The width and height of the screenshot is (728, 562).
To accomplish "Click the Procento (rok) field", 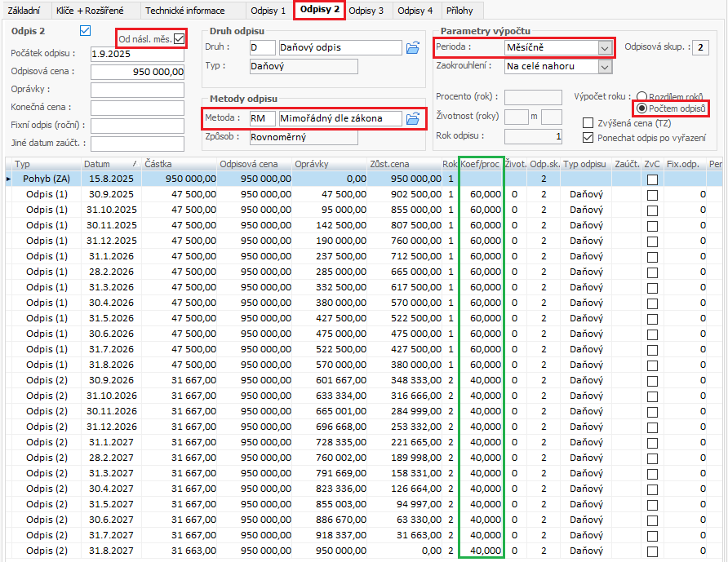I will 533,97.
